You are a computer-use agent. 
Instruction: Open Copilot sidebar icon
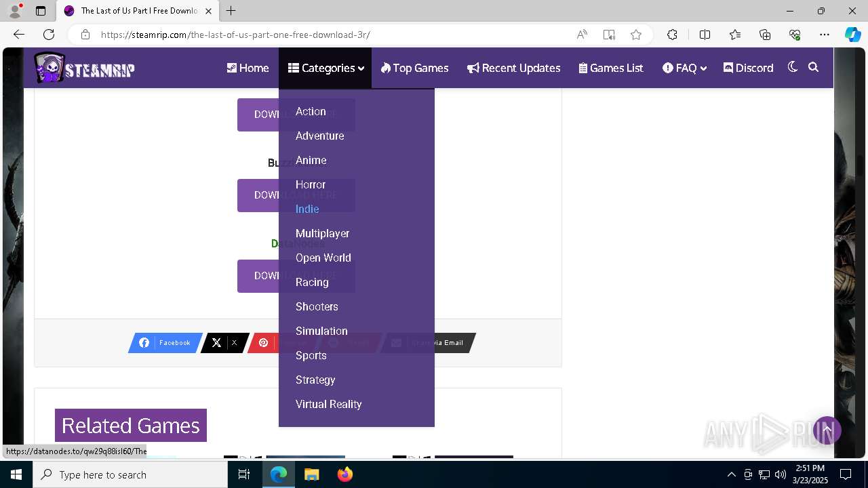click(x=852, y=35)
